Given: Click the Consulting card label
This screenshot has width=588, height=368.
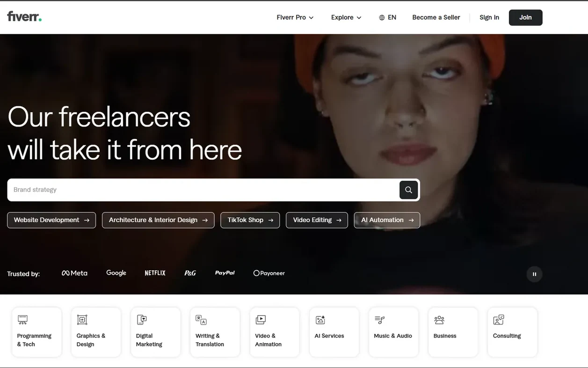Looking at the screenshot, I should [x=507, y=336].
